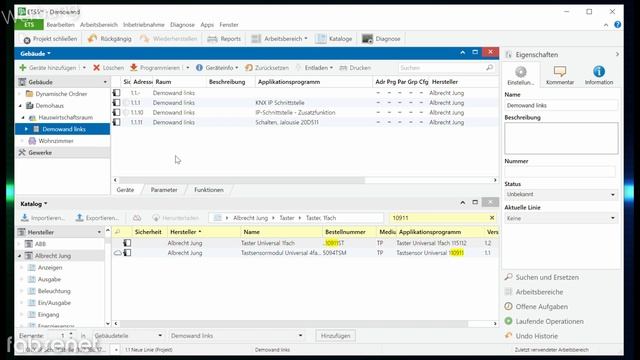Click Importieren in the Katalog panel
The image size is (640, 360).
pos(42,218)
